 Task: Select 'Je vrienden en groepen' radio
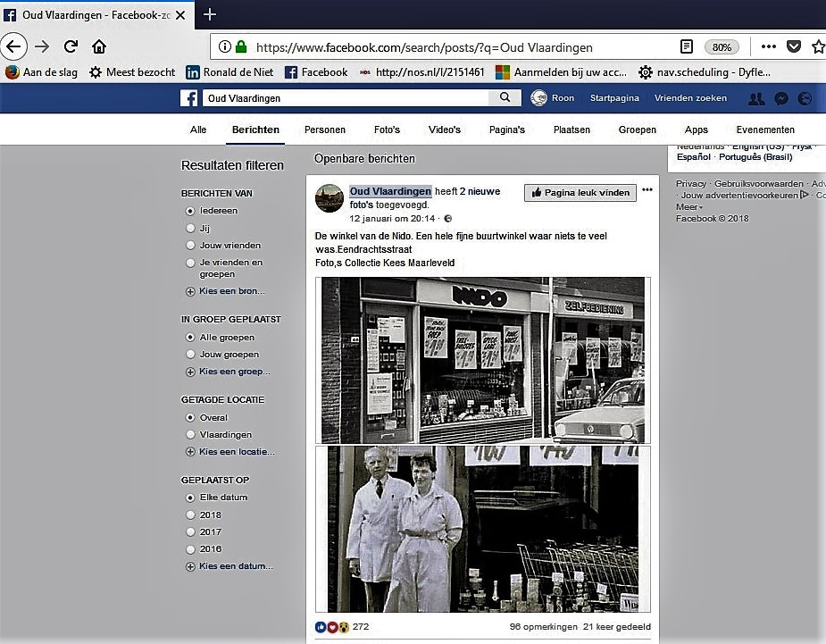point(190,263)
